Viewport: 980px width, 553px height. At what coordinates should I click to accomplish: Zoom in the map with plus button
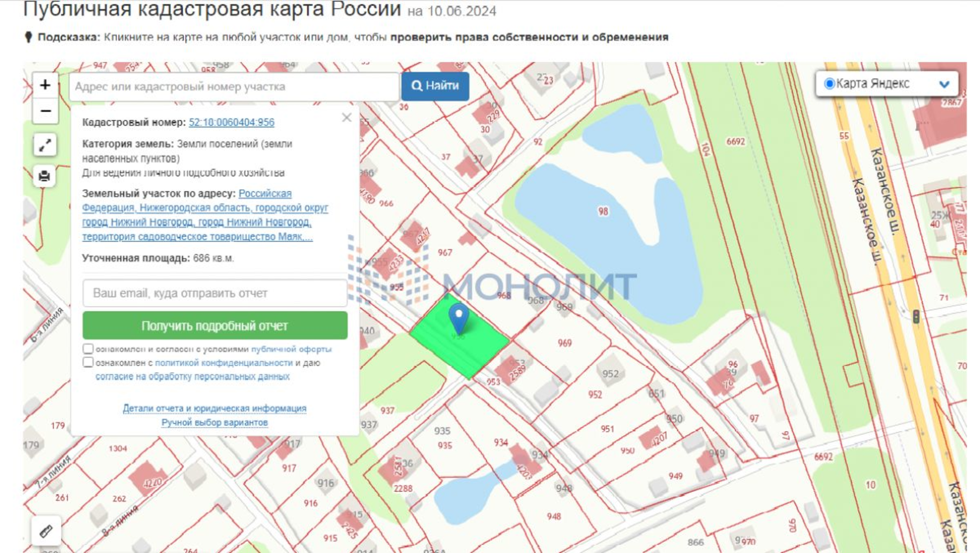45,85
